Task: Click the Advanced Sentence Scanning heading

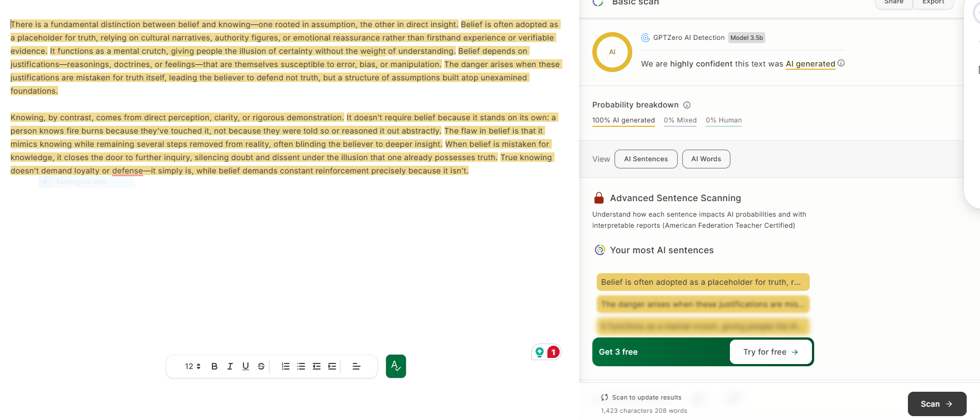Action: pyautogui.click(x=676, y=198)
